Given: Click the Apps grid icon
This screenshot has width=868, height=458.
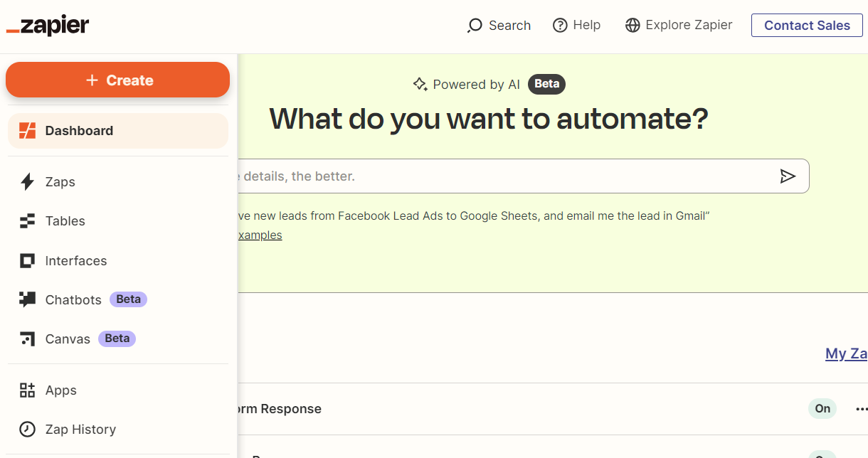Looking at the screenshot, I should [27, 390].
